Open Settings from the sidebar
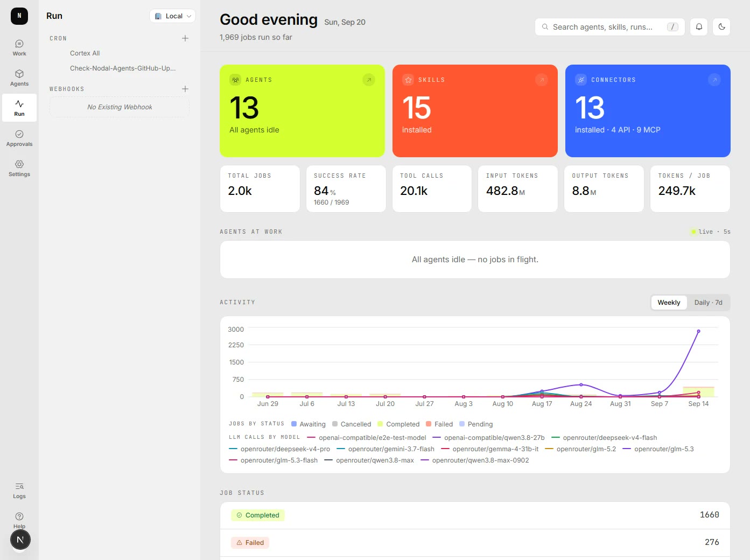The width and height of the screenshot is (750, 560). click(x=19, y=168)
